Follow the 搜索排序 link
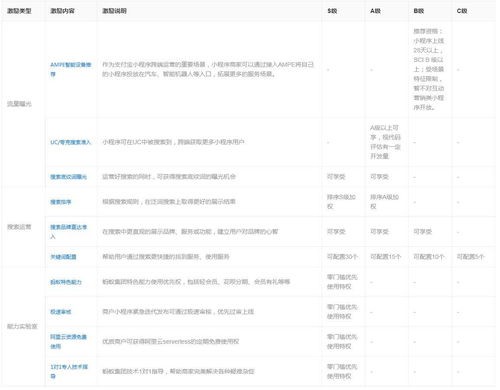The width and height of the screenshot is (500, 390). click(61, 202)
